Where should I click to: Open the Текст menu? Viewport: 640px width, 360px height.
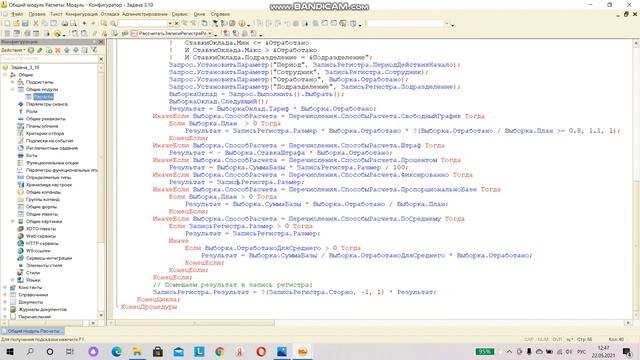click(56, 14)
